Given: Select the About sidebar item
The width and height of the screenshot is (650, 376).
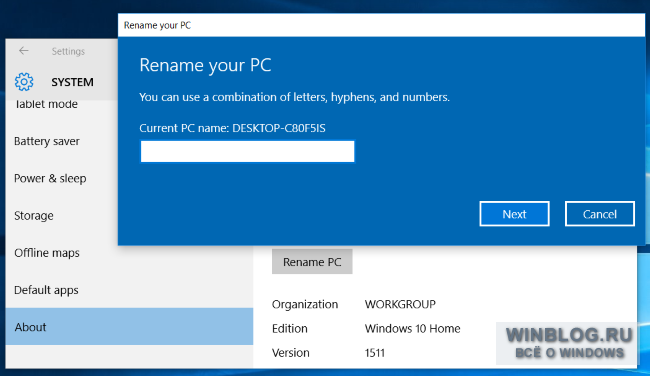Looking at the screenshot, I should pos(129,327).
